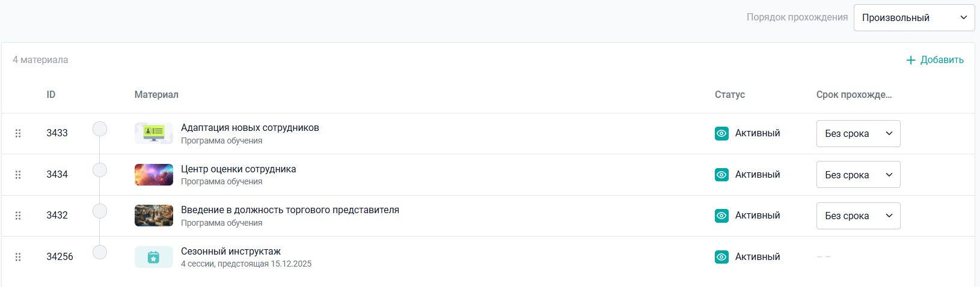Click the Статус column header
Viewport: 980px width, 287px height.
(730, 95)
